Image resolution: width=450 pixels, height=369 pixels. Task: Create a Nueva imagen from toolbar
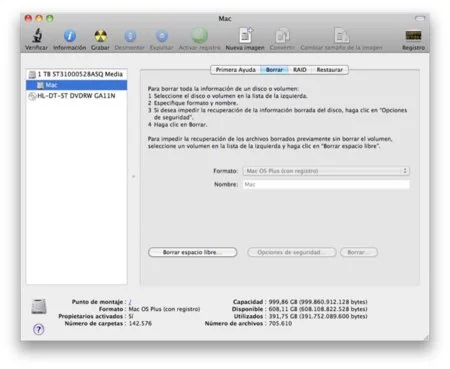click(245, 35)
